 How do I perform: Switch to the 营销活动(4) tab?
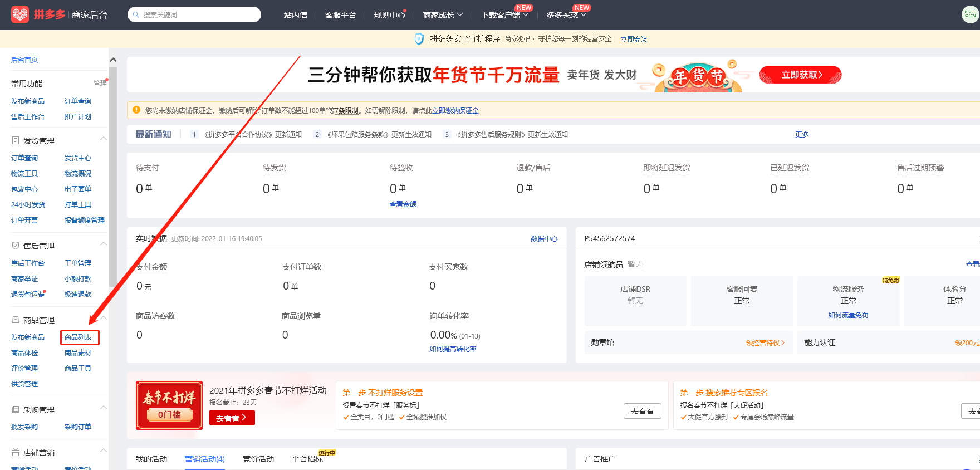point(205,459)
